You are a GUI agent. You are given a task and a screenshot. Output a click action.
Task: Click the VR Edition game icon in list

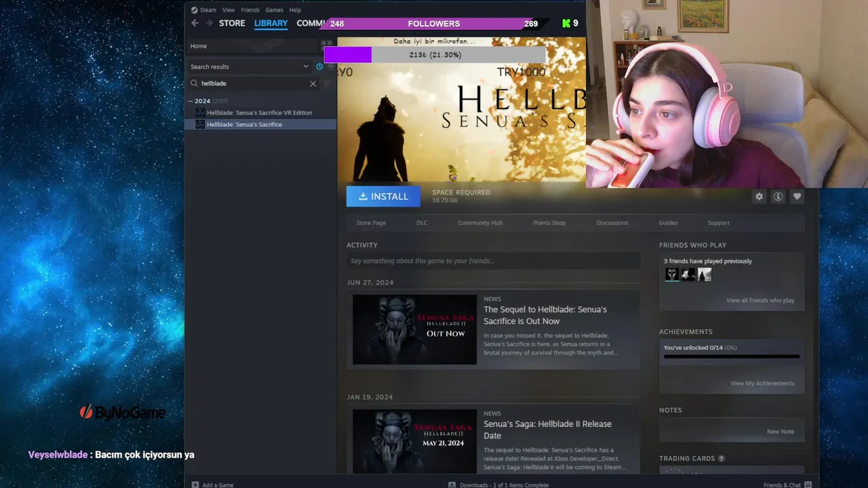coord(200,113)
